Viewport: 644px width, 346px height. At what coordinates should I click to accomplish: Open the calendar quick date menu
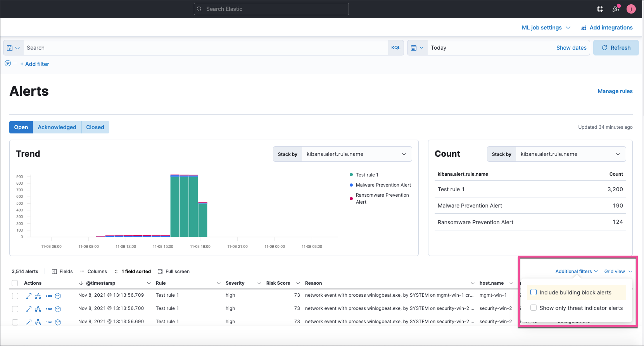click(x=417, y=48)
